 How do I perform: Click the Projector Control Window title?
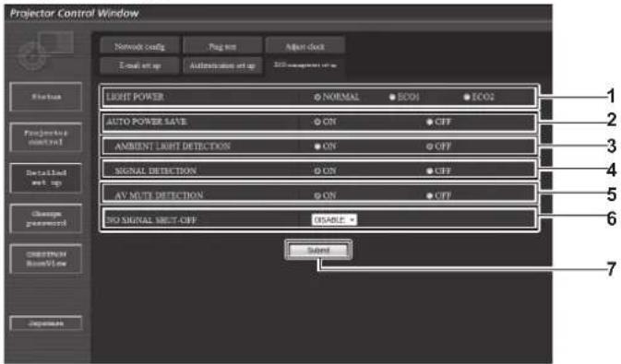click(75, 14)
